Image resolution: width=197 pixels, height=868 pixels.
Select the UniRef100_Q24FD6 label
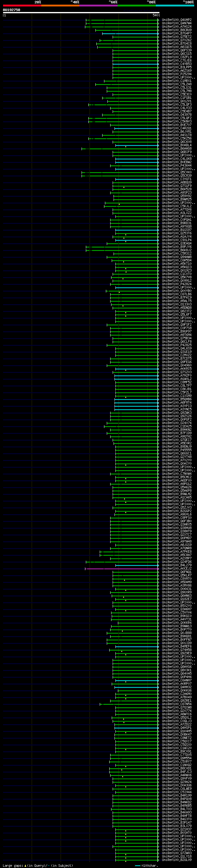(x=177, y=562)
